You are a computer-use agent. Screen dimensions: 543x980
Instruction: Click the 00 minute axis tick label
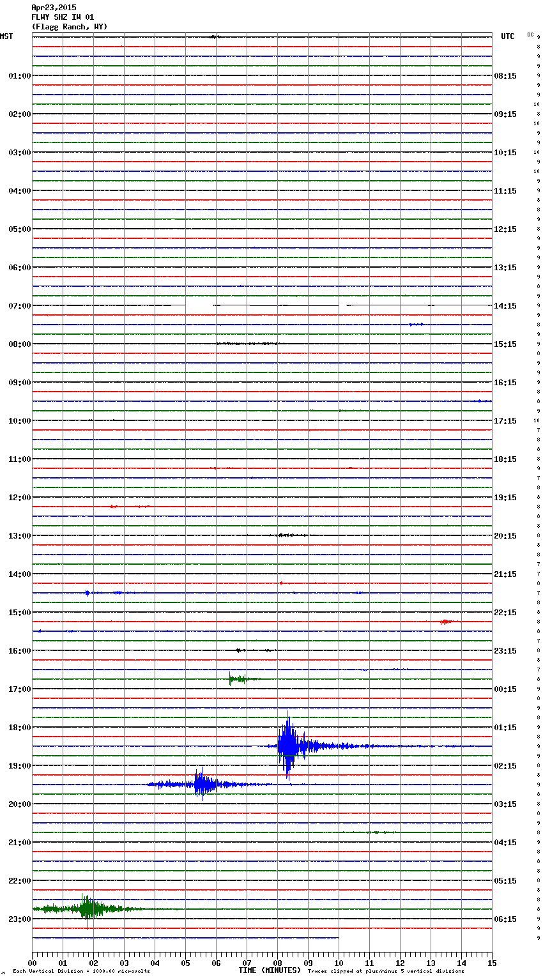click(32, 963)
